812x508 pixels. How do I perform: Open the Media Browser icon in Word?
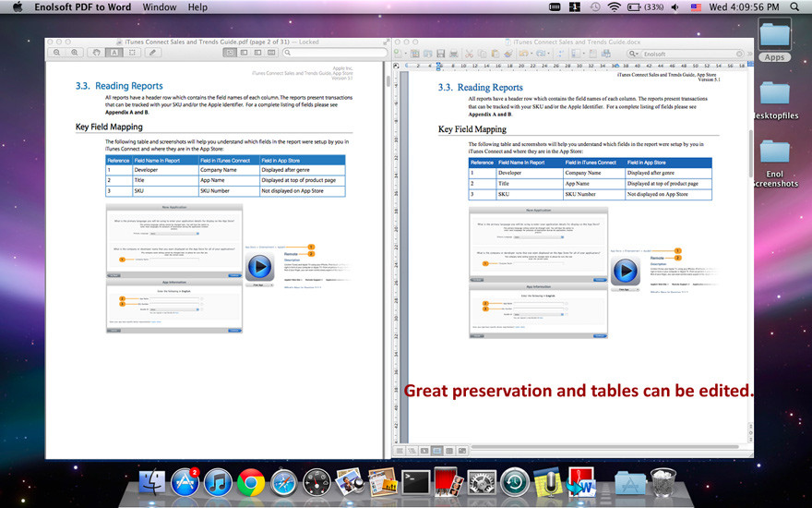coord(606,54)
